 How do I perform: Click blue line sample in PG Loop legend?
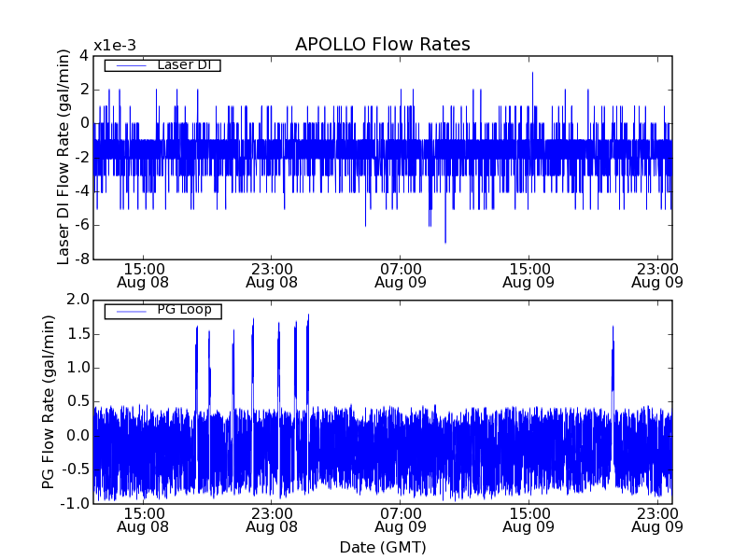pyautogui.click(x=128, y=311)
